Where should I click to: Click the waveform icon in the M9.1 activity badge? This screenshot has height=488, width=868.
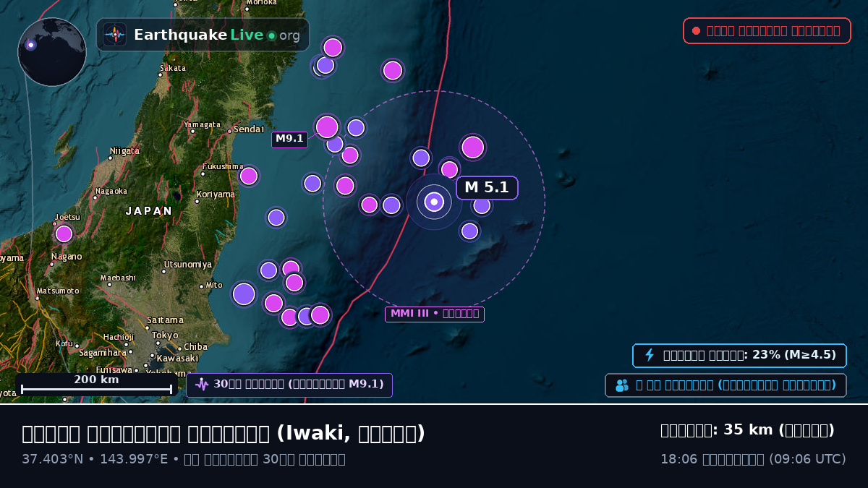tap(202, 385)
